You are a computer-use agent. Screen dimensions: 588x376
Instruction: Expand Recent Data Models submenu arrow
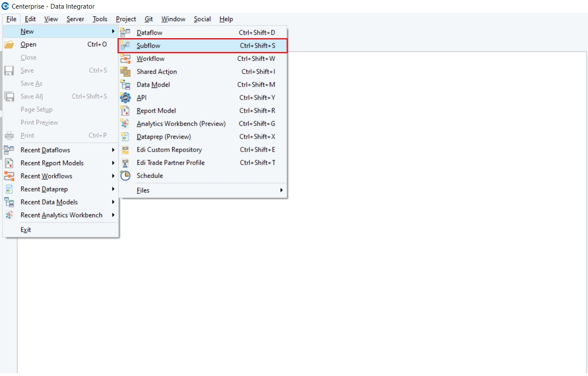coord(113,202)
